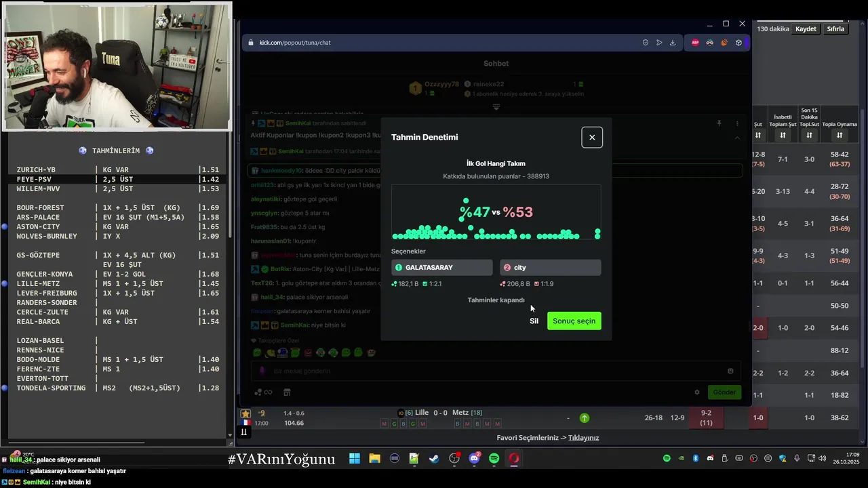Click the pin icon on the pinned message
The height and width of the screenshot is (488, 868).
point(719,123)
